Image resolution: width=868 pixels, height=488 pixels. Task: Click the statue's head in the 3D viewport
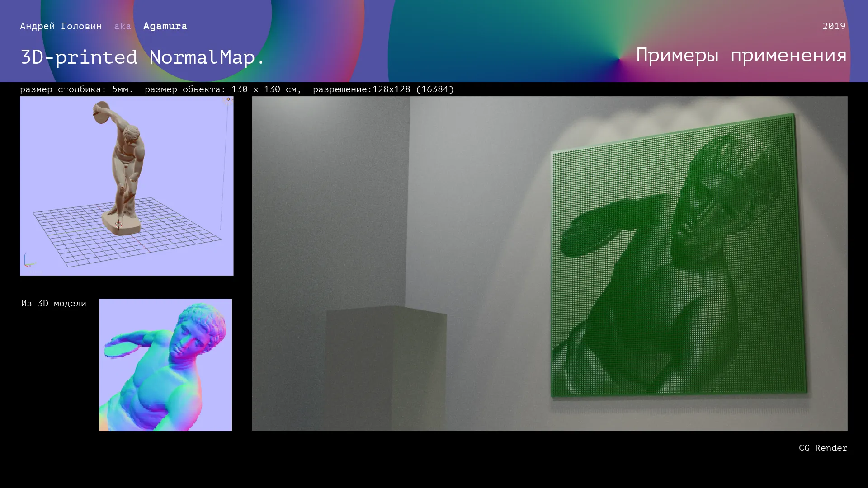132,133
